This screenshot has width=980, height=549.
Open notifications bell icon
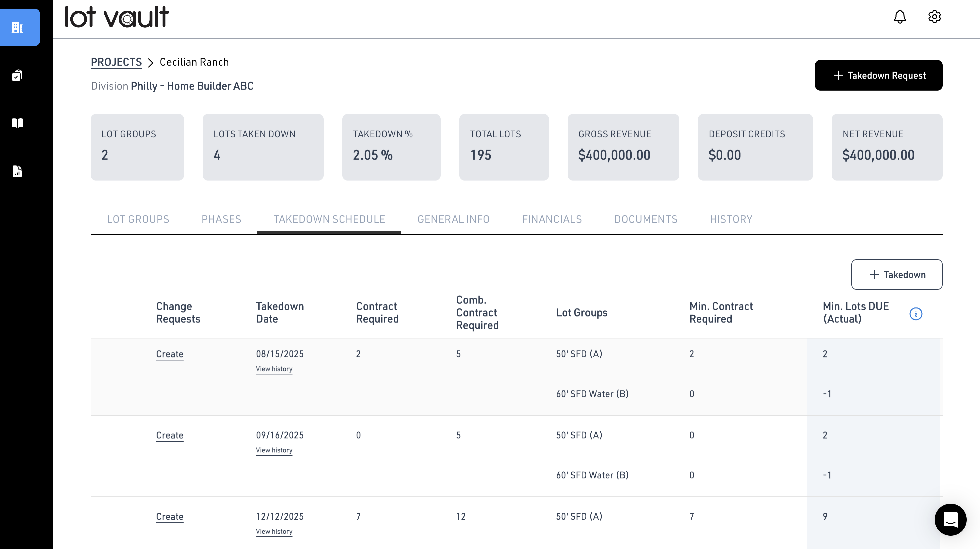900,17
